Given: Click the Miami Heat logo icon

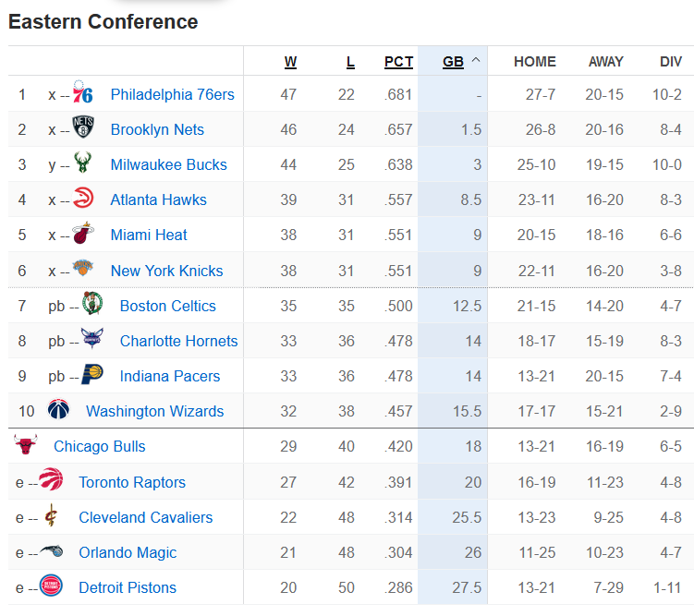Looking at the screenshot, I should [x=83, y=233].
